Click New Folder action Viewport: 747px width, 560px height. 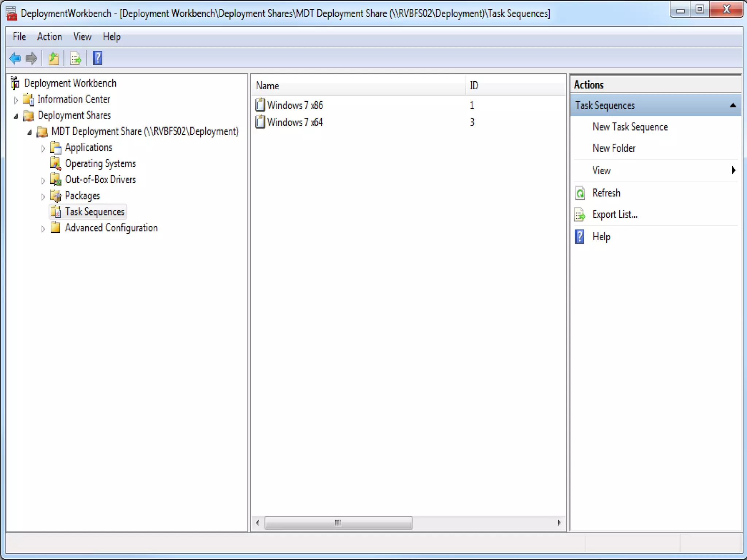(614, 148)
